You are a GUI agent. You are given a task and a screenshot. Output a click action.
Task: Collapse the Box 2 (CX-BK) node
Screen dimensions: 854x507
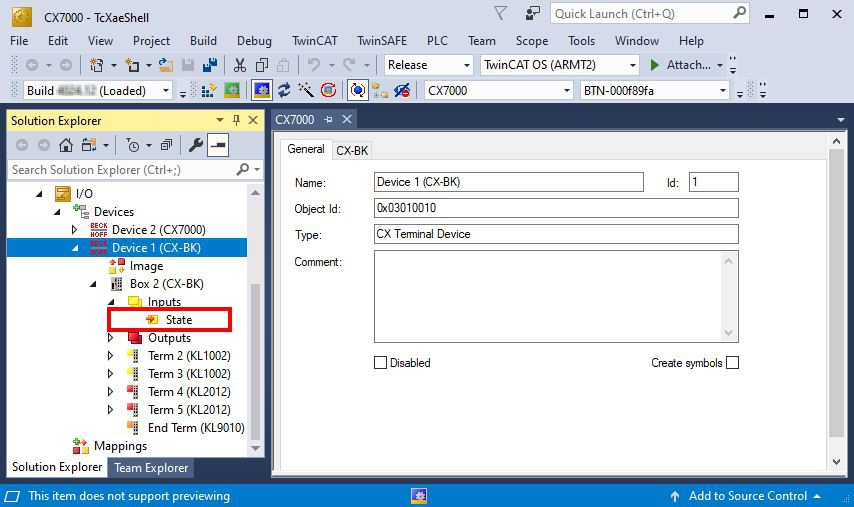point(93,284)
